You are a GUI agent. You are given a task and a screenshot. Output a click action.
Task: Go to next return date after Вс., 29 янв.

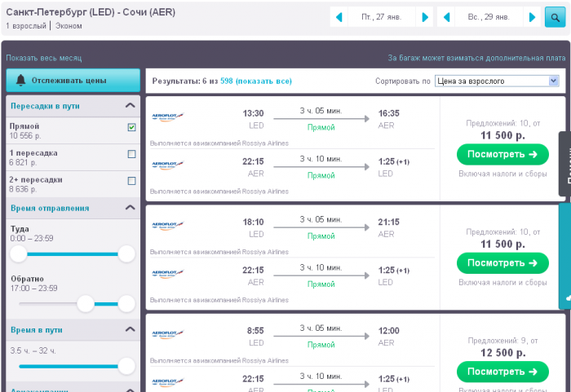pyautogui.click(x=532, y=17)
